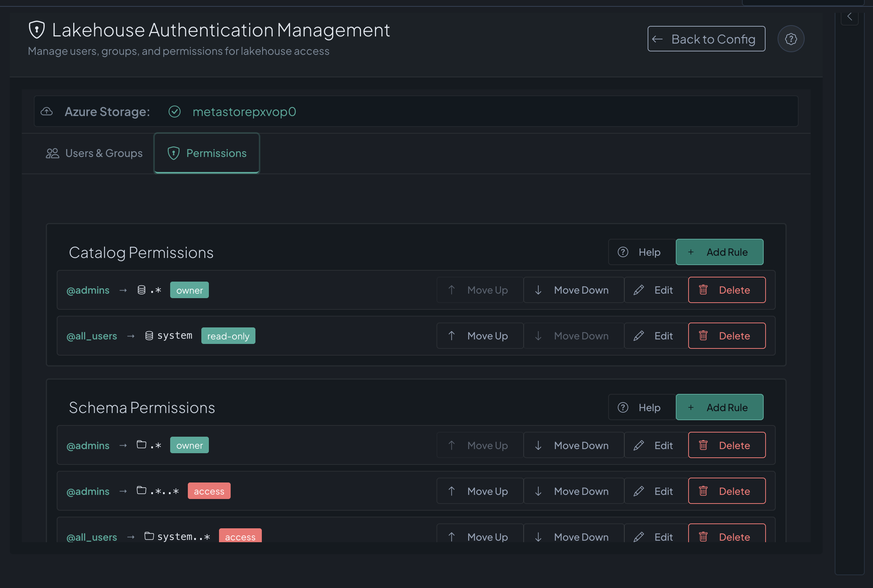Go back using Back to Config button
The height and width of the screenshot is (588, 873).
coord(706,39)
